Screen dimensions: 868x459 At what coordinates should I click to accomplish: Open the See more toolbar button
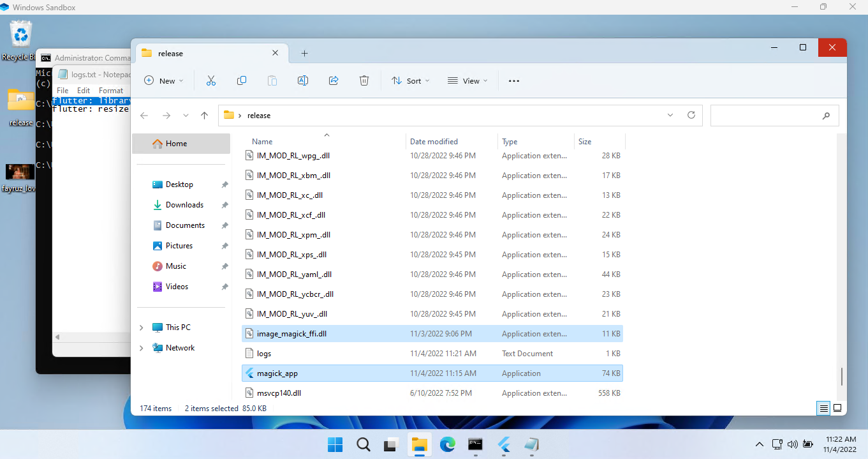coord(513,80)
